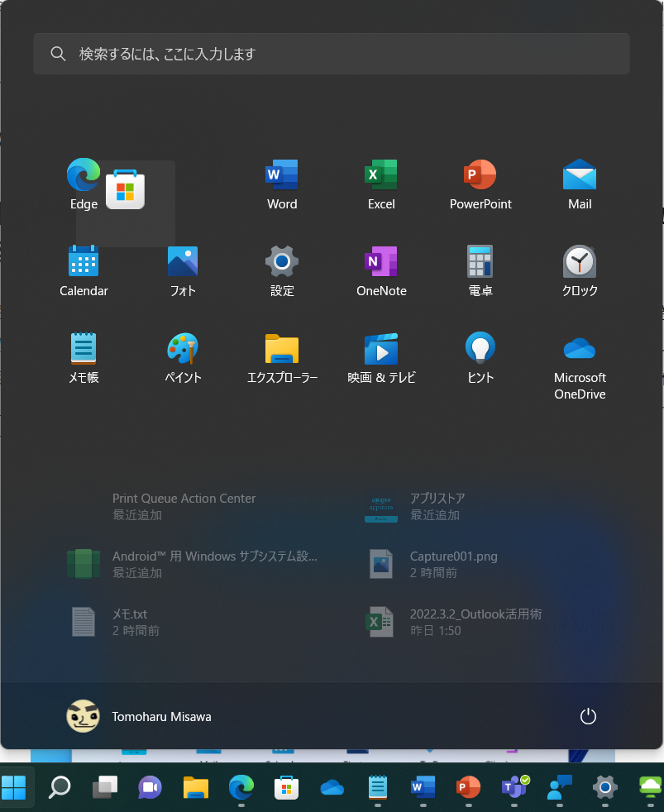Open the フォト app
The image size is (664, 812).
tap(183, 271)
